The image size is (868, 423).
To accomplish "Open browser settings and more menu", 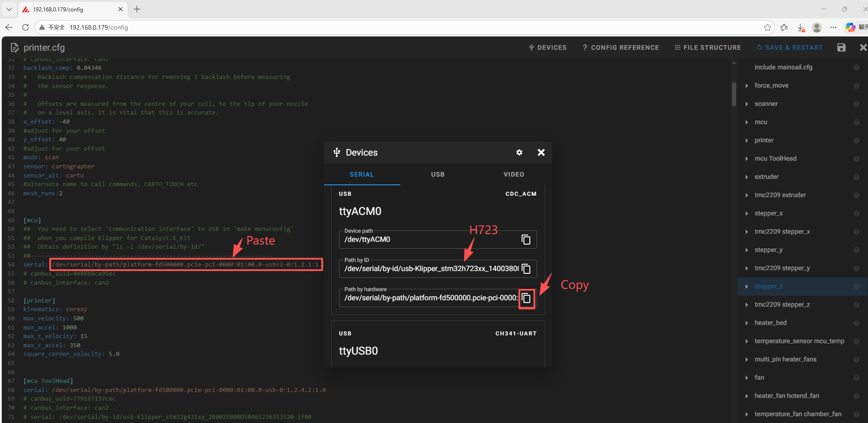I will click(833, 27).
